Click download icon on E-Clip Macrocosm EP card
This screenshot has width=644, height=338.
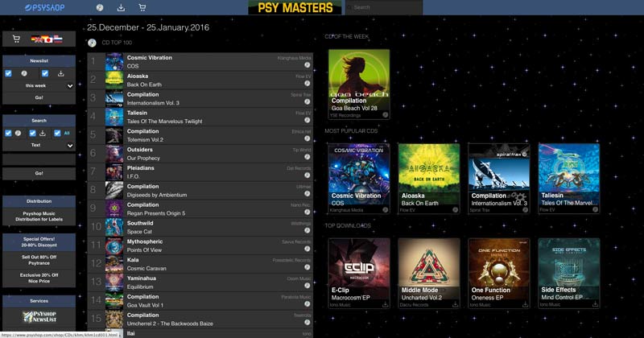pos(386,304)
